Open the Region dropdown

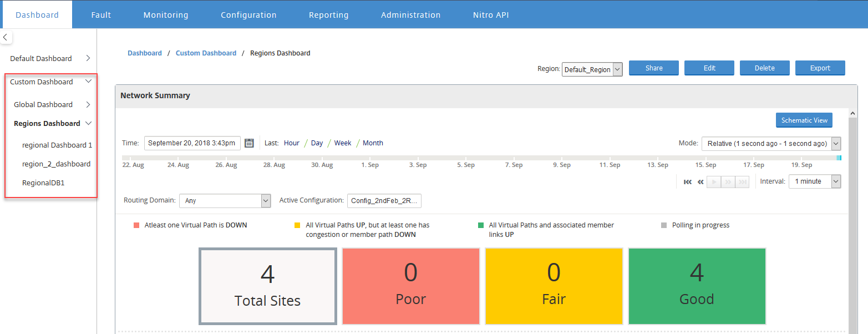point(592,69)
